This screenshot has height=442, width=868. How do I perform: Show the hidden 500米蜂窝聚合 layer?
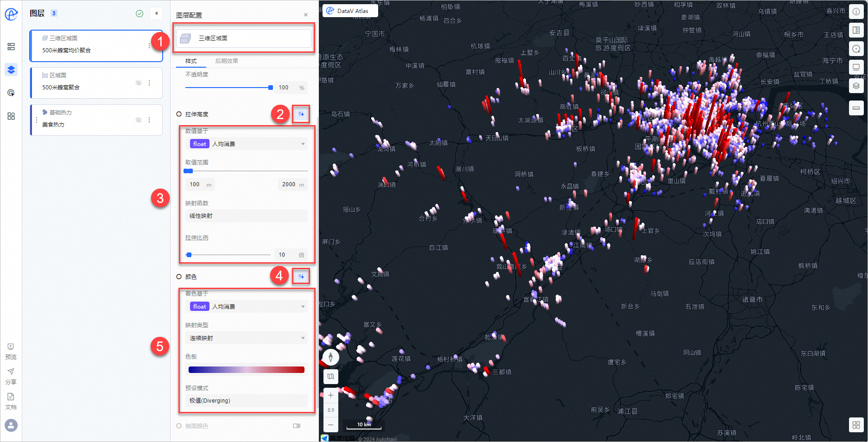[x=138, y=82]
